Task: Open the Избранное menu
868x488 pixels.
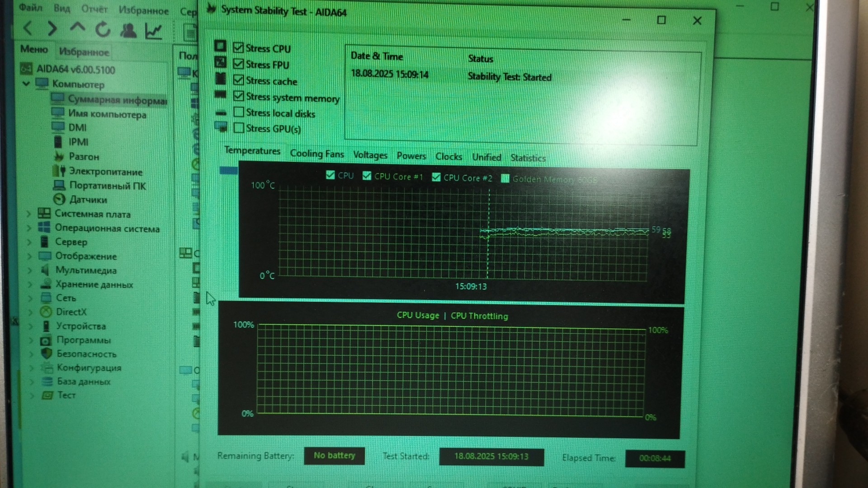Action: (143, 10)
